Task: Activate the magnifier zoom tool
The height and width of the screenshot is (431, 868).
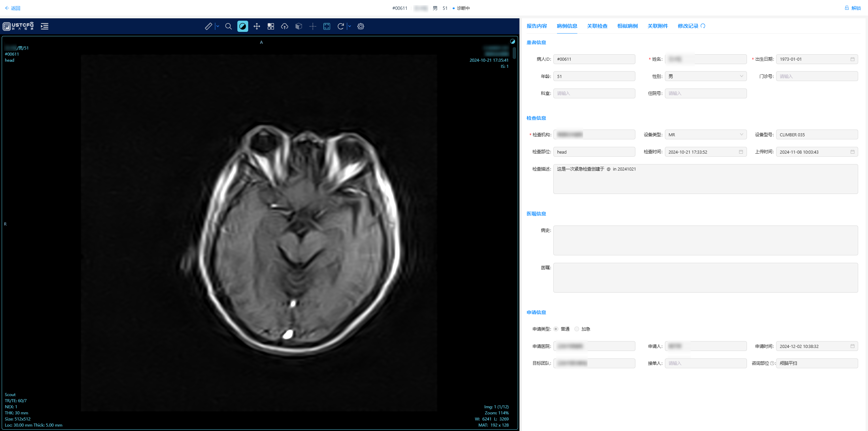Action: pyautogui.click(x=229, y=26)
